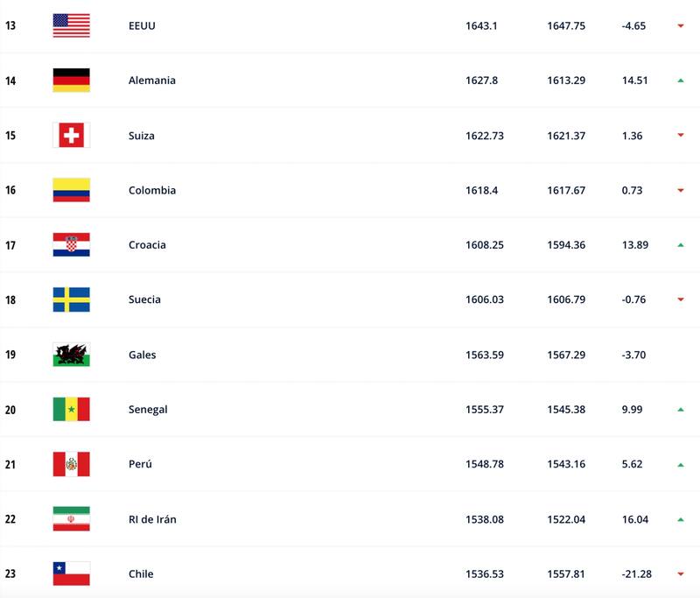
Task: Click the Colombia flag icon
Action: (71, 190)
